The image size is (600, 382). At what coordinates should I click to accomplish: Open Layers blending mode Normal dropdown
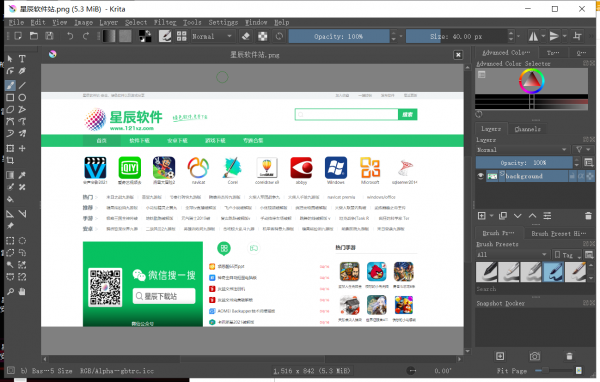[522, 150]
